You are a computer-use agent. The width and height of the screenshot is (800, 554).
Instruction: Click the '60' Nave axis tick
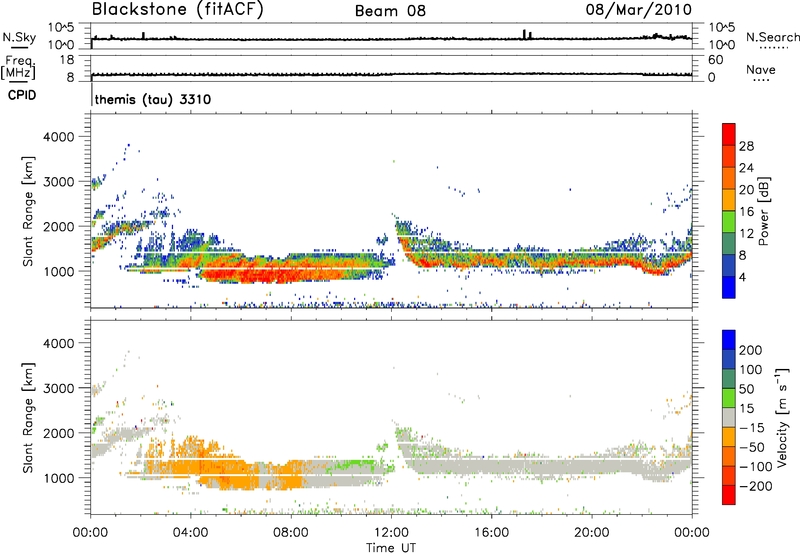[715, 60]
